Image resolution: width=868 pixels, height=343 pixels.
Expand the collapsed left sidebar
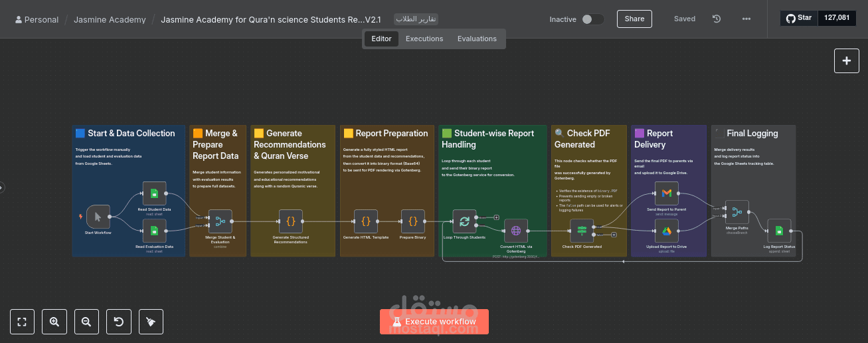coord(2,188)
